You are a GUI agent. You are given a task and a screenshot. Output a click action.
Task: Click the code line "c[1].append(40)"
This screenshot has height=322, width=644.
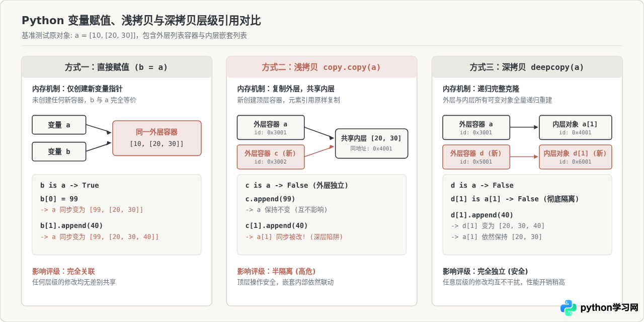[277, 225]
